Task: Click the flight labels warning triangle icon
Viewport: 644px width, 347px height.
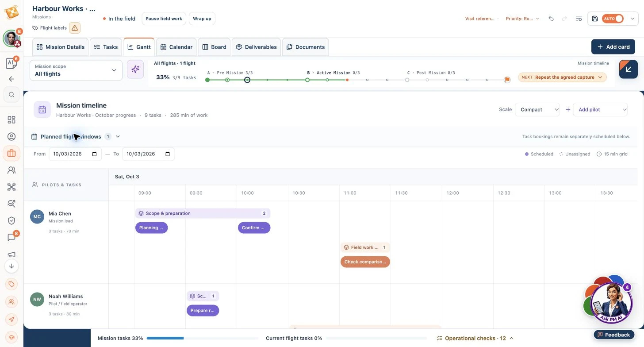Action: coord(75,28)
